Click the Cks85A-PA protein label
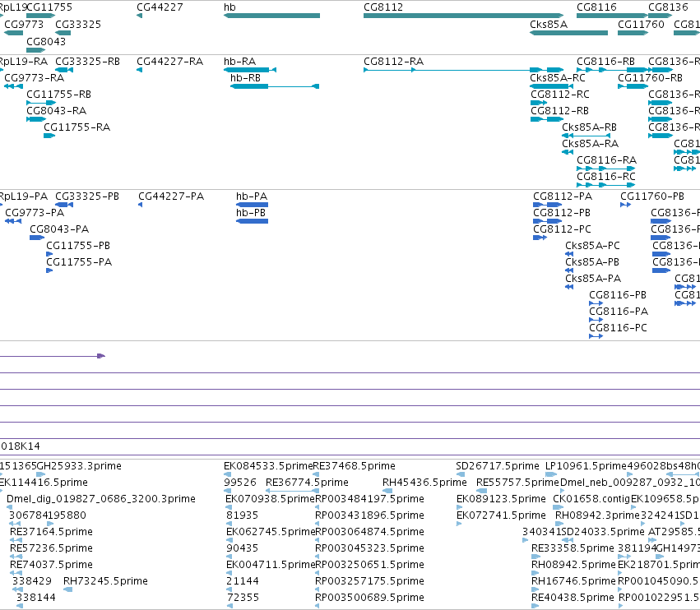This screenshot has height=610, width=700. pos(593,279)
